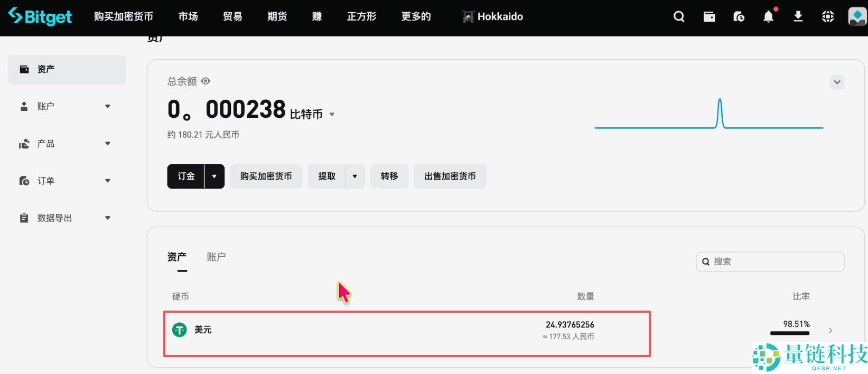Screen dimensions: 868x374
Task: Open the orders history icon in top bar
Action: 739,17
